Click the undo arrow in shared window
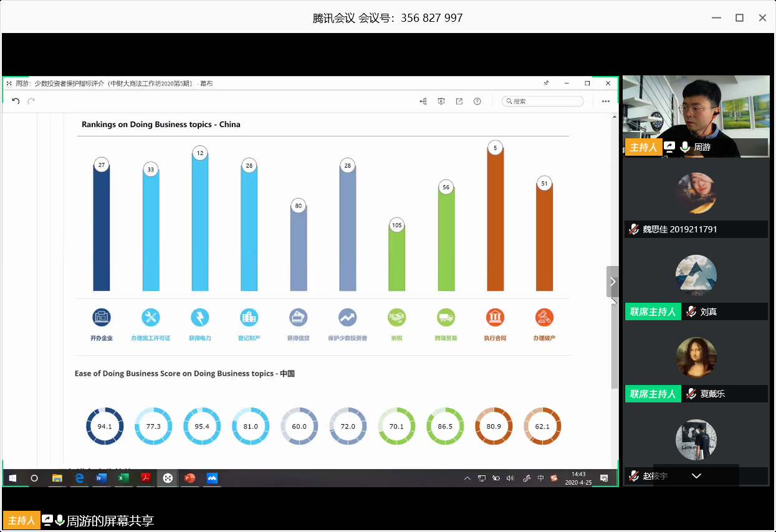776x532 pixels. point(16,101)
